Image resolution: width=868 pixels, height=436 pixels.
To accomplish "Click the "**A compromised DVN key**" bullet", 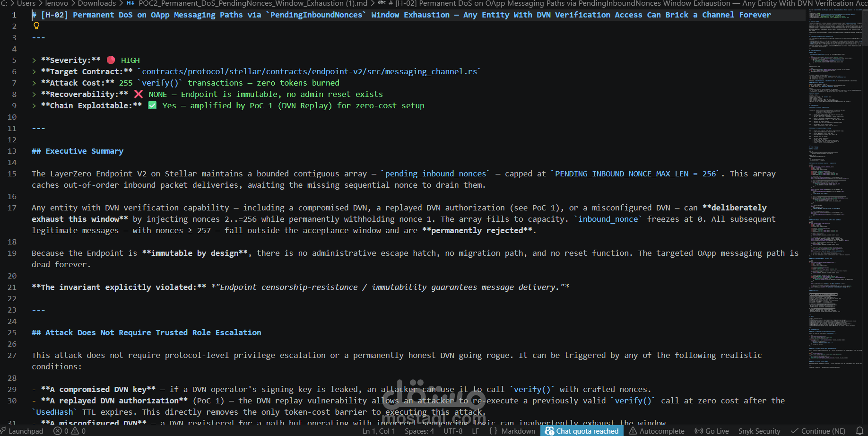I will tap(98, 389).
